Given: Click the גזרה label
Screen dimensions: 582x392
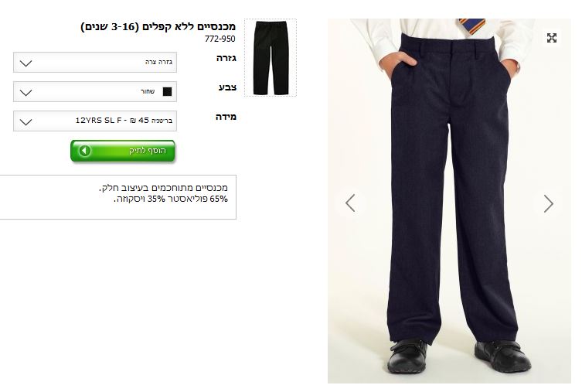Looking at the screenshot, I should click(226, 58).
